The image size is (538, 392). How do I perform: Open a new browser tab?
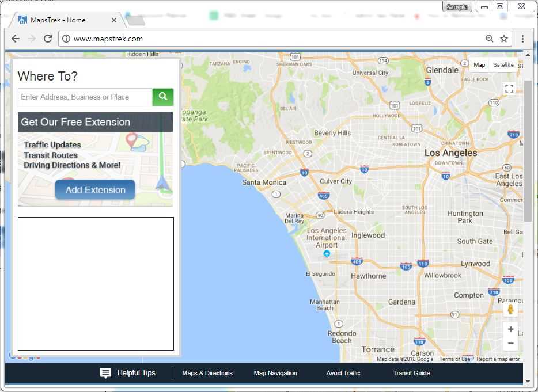(x=135, y=21)
